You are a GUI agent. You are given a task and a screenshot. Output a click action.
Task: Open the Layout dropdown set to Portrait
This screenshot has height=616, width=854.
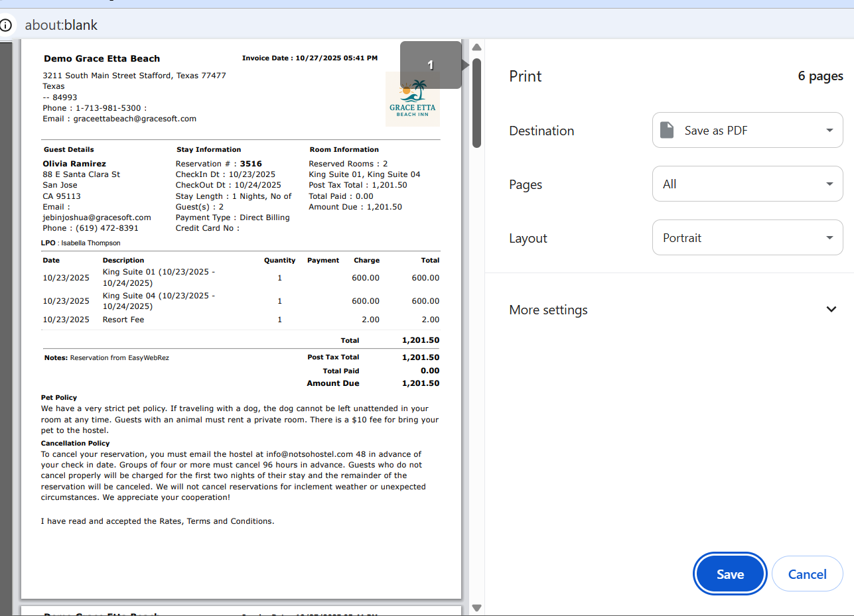(x=748, y=237)
